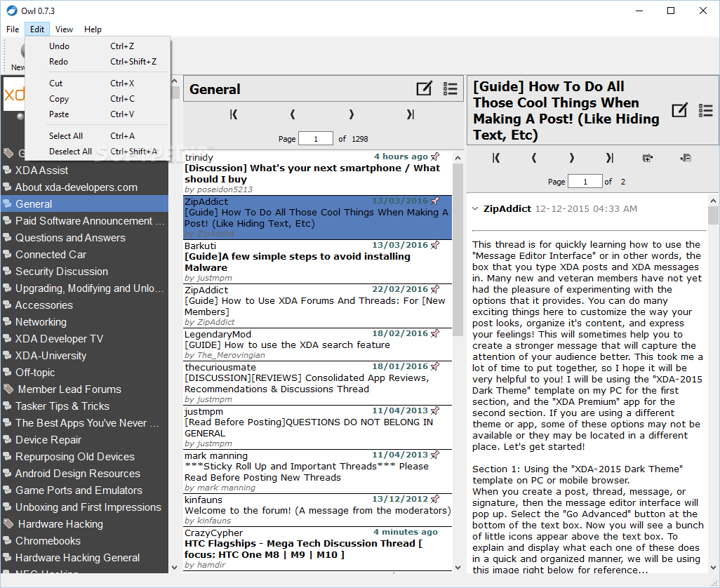The image size is (720, 588).
Task: Go to first page of General thread list
Action: click(x=234, y=114)
